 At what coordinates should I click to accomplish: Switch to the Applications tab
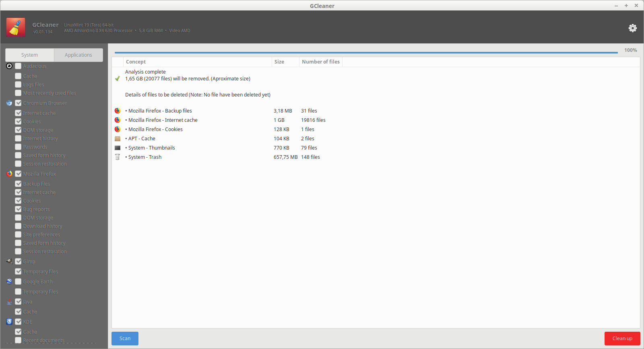78,55
